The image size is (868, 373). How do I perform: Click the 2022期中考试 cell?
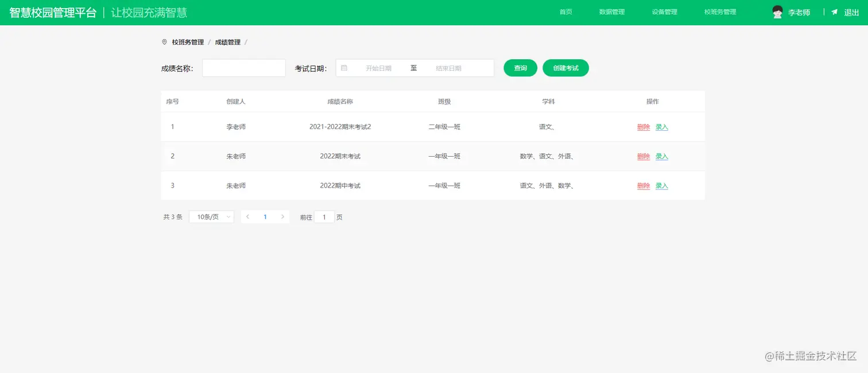[x=340, y=185]
